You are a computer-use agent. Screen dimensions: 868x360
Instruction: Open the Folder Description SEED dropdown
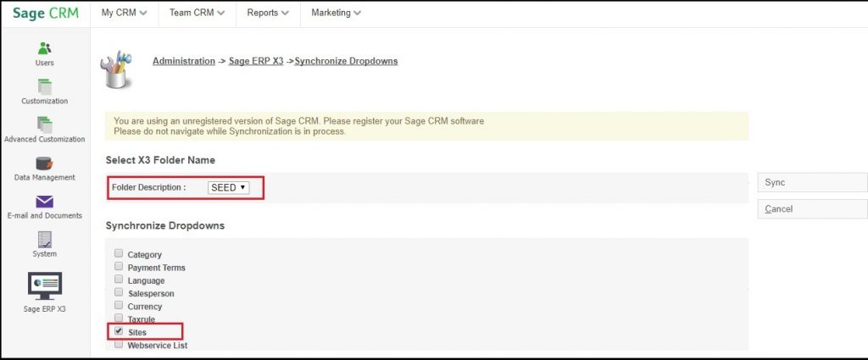[229, 188]
